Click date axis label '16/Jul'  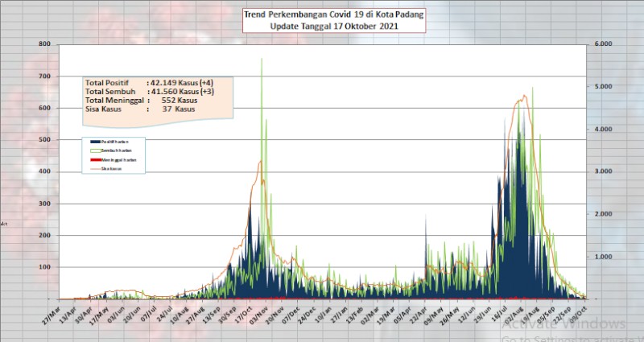[x=498, y=315]
